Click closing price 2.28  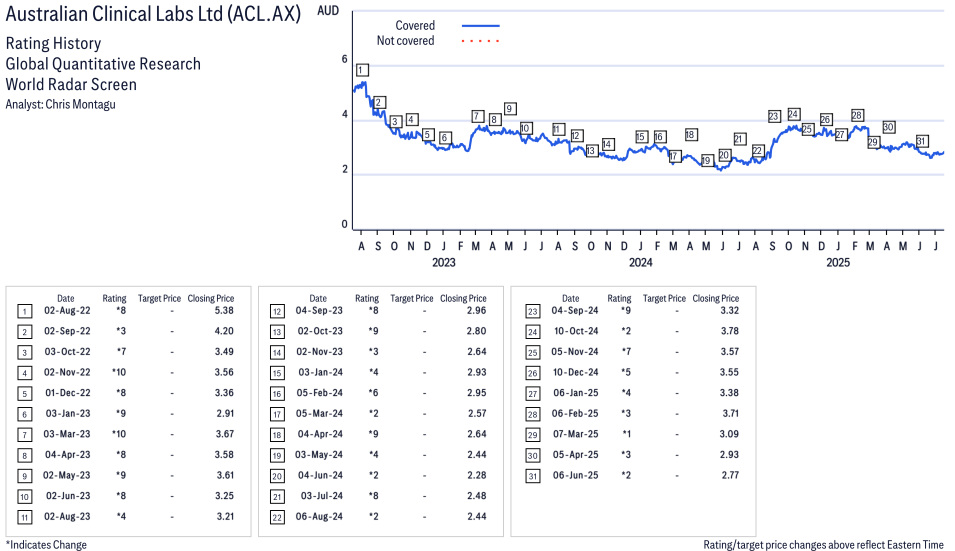(x=476, y=476)
